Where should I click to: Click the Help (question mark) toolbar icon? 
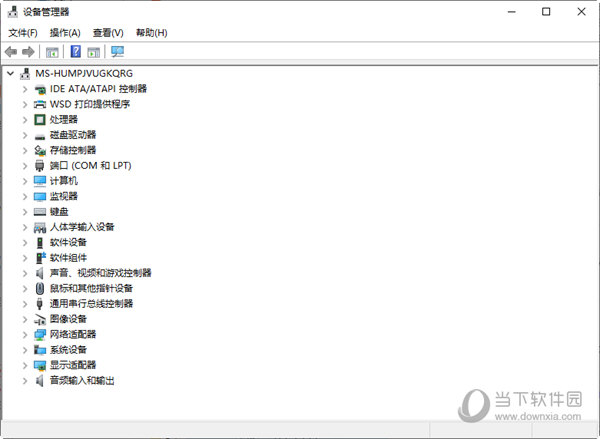point(75,52)
